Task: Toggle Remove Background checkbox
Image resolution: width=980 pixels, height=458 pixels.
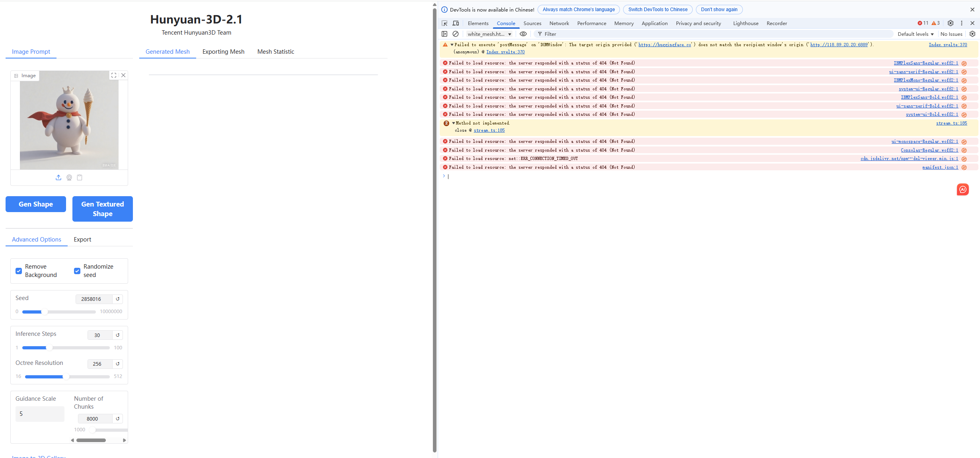Action: click(x=19, y=271)
